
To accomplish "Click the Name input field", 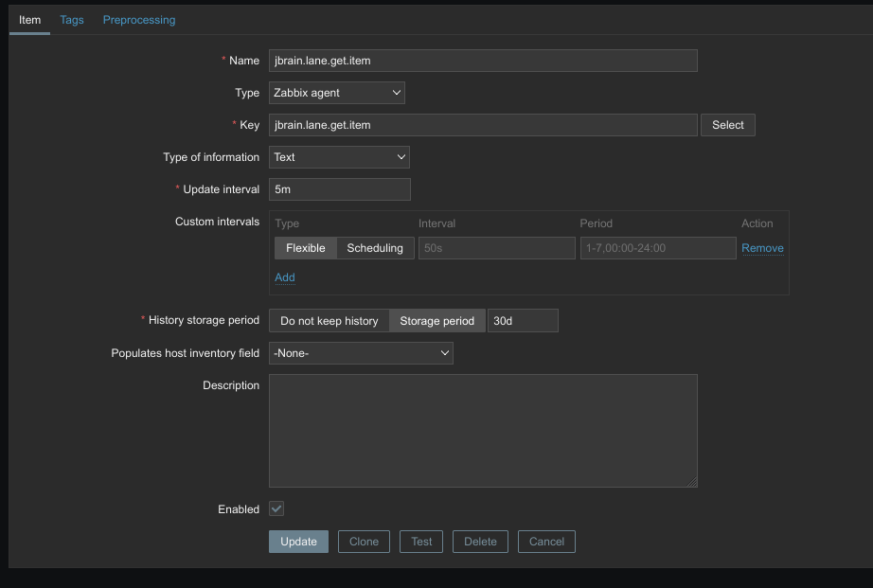I will (483, 61).
